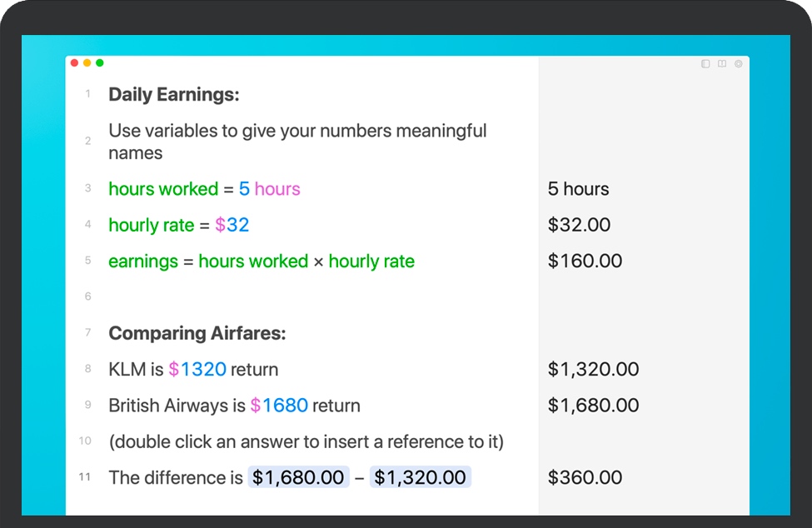Viewport: 812px width, 528px height.
Task: Click the $1,320.00 reference token
Action: click(420, 477)
